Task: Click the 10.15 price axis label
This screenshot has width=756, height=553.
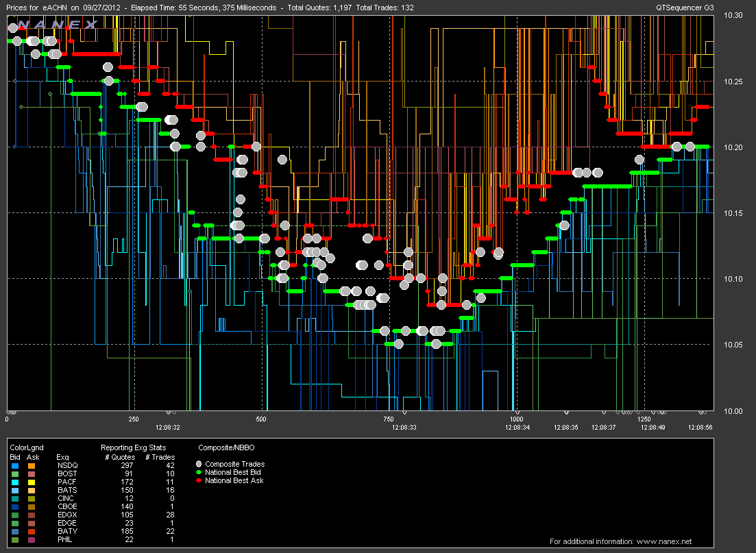Action: click(733, 213)
